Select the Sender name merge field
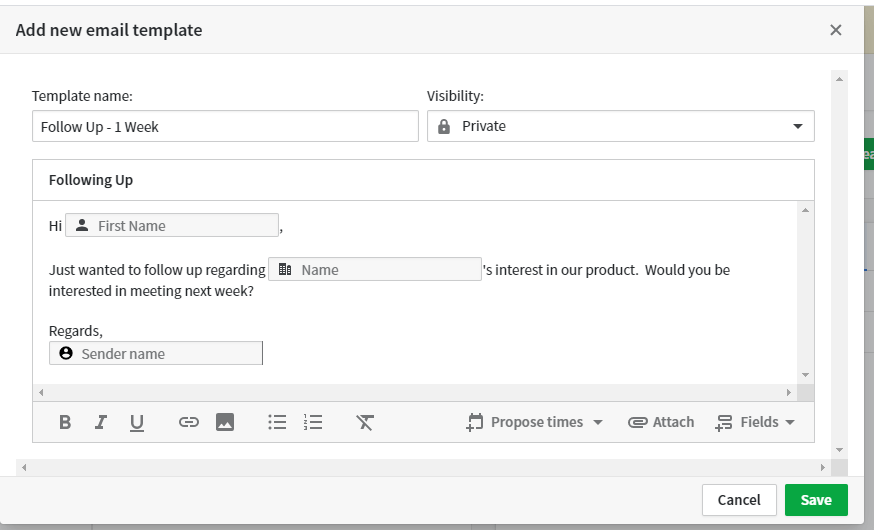 point(156,353)
